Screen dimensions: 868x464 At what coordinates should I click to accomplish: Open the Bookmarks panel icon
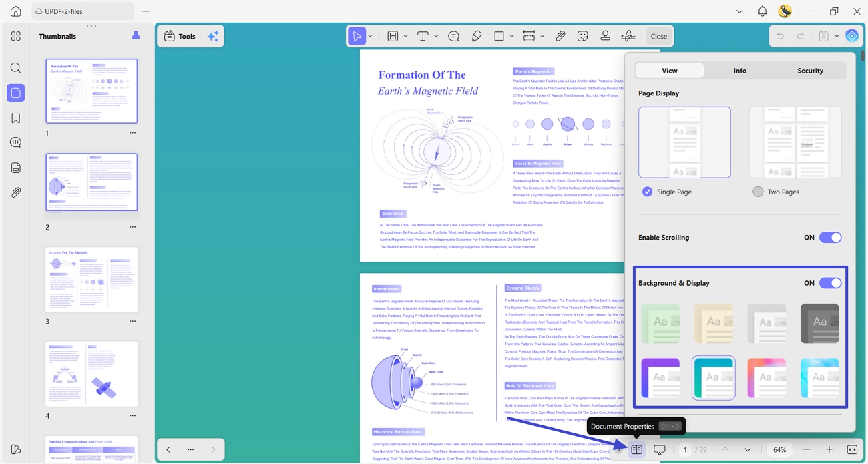16,118
